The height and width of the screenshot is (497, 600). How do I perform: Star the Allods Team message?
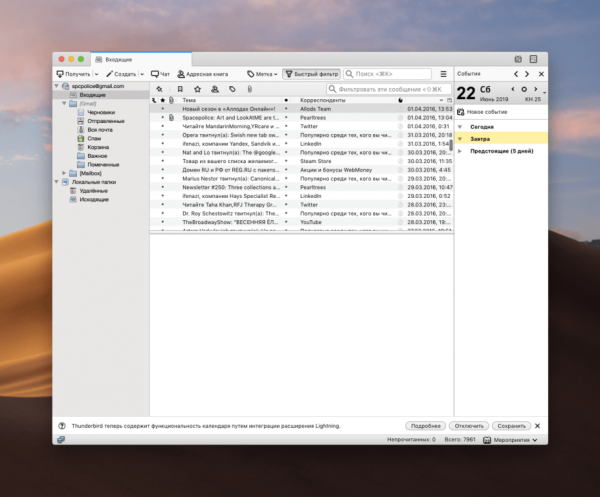[163, 109]
